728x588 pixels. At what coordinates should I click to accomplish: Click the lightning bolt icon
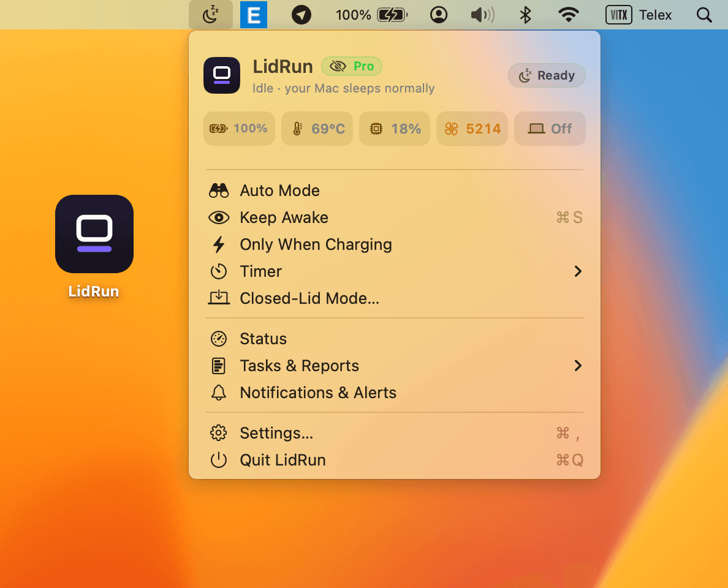[219, 244]
